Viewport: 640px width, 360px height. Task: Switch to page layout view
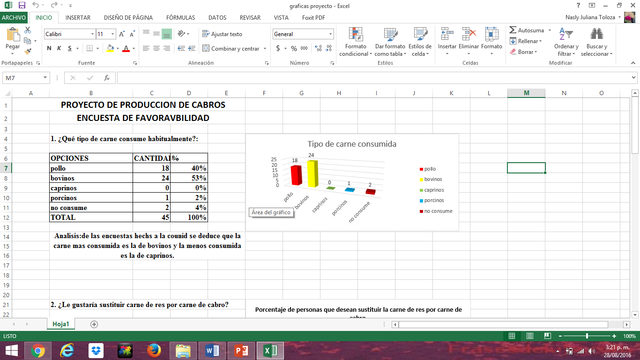tap(529, 336)
